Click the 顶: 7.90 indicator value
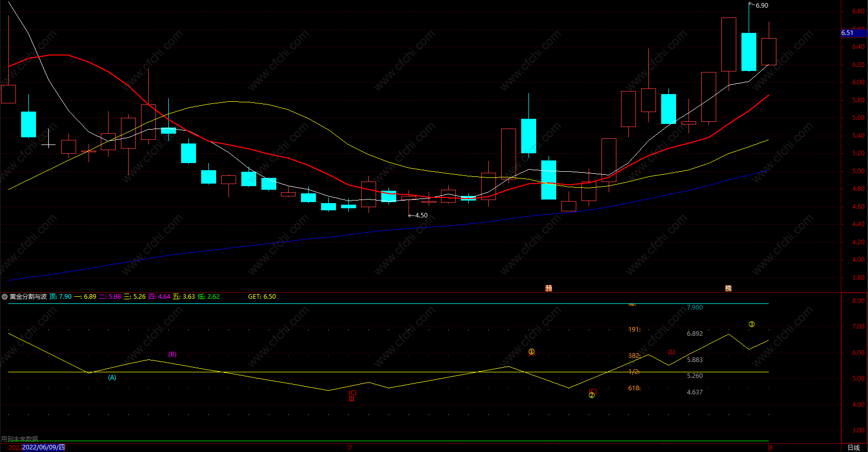Image resolution: width=868 pixels, height=452 pixels. (61, 297)
